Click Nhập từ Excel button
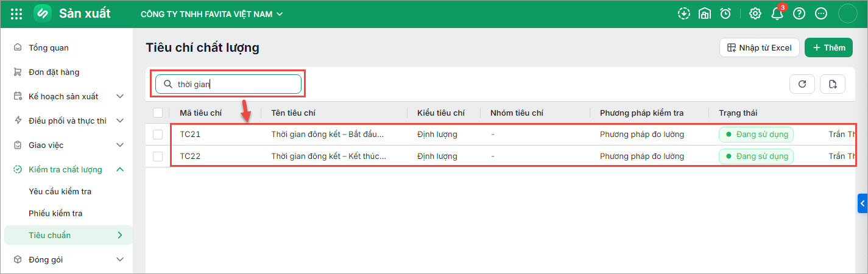 [759, 47]
